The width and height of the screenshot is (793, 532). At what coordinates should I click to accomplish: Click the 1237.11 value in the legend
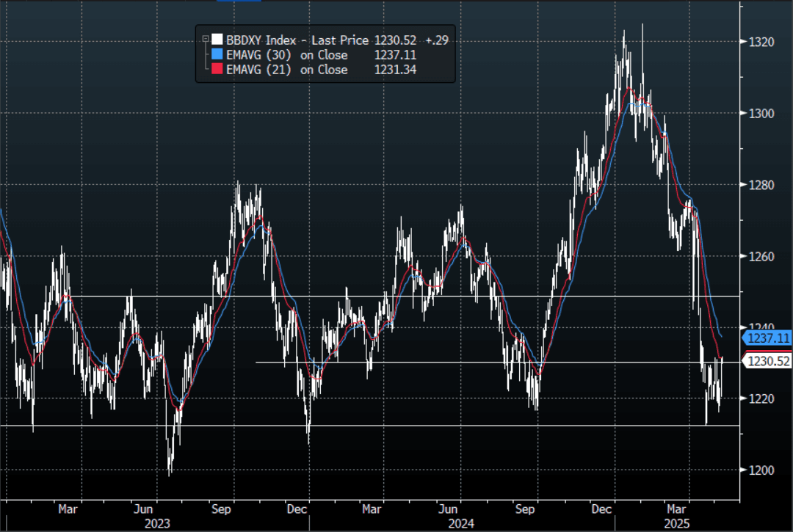tap(390, 55)
